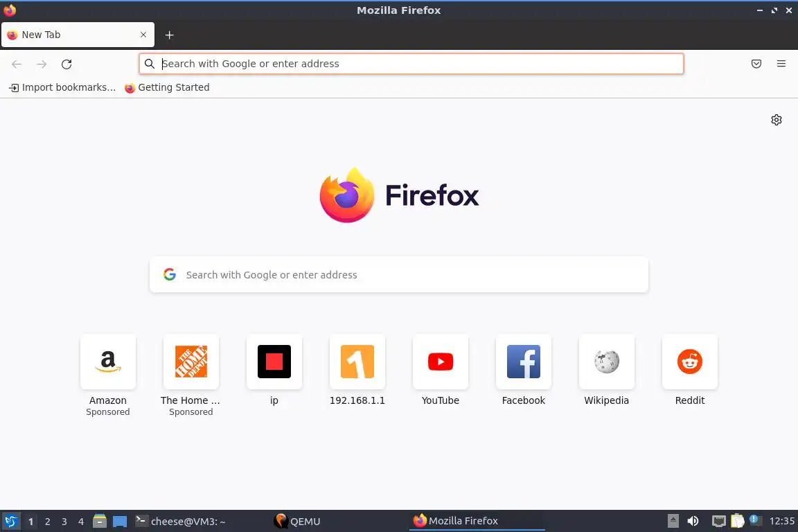Click the address bar search magnifier icon
798x532 pixels.
150,64
